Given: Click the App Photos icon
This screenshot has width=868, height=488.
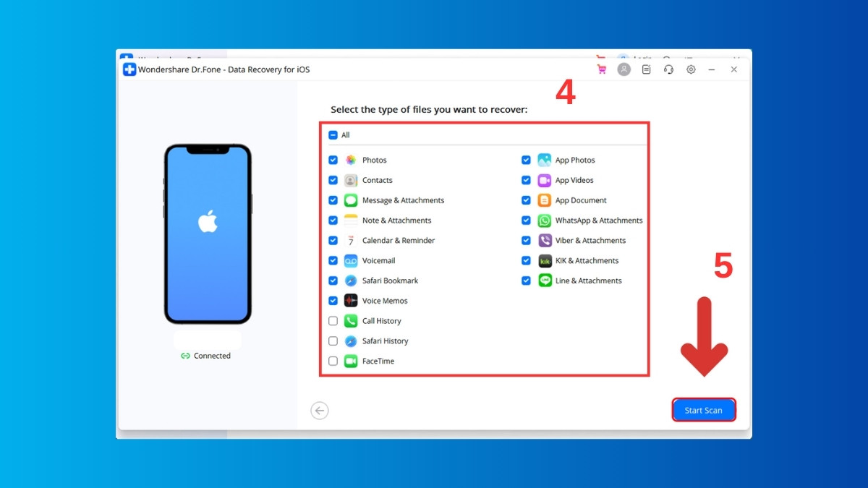Looking at the screenshot, I should [x=545, y=160].
